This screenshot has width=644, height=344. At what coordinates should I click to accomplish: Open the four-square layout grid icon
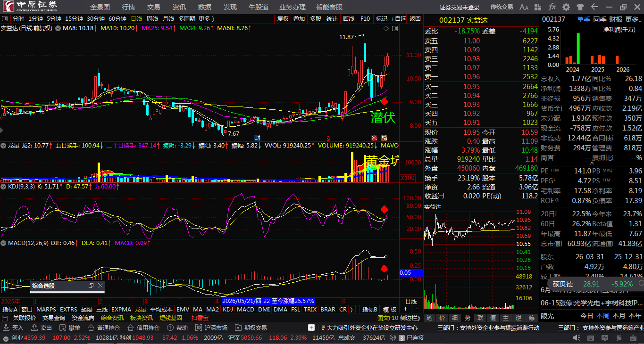tap(538, 7)
